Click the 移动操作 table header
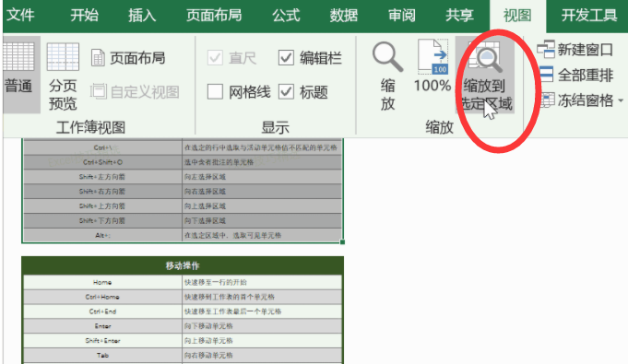Image resolution: width=628 pixels, height=364 pixels. [183, 266]
